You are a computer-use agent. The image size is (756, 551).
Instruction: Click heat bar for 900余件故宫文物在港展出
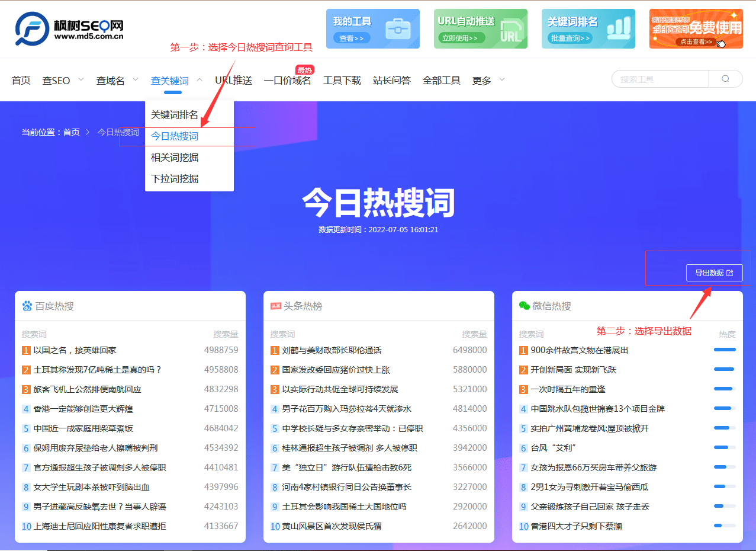click(x=725, y=350)
